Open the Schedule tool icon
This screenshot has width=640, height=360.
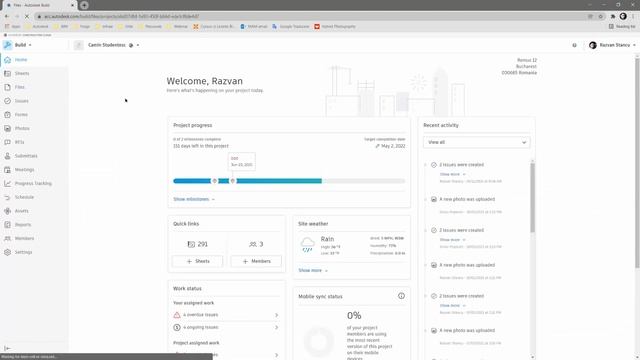(x=7, y=197)
